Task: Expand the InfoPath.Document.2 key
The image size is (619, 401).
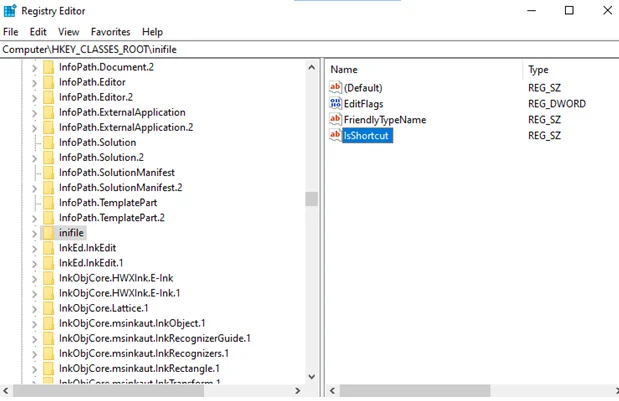Action: (x=34, y=68)
